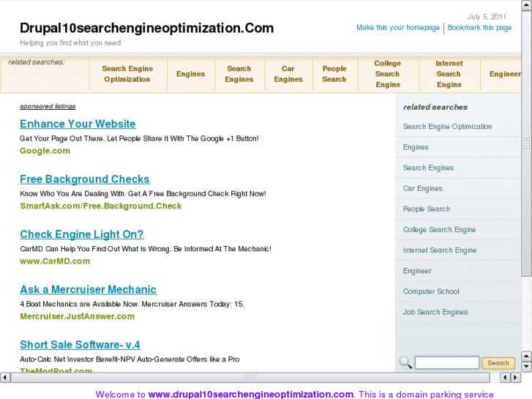The height and width of the screenshot is (399, 532).
Task: Click the Get Your Page Out There description text
Action: coord(139,138)
